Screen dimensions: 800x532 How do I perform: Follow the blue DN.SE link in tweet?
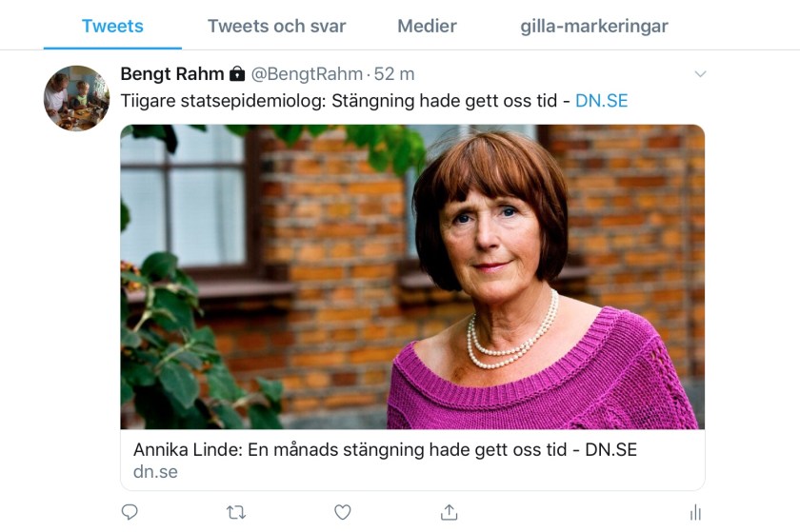(602, 101)
